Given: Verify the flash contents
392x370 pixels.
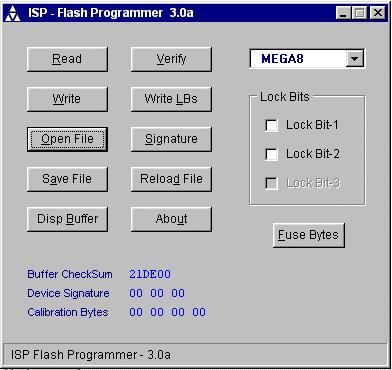Looking at the screenshot, I should 171,59.
